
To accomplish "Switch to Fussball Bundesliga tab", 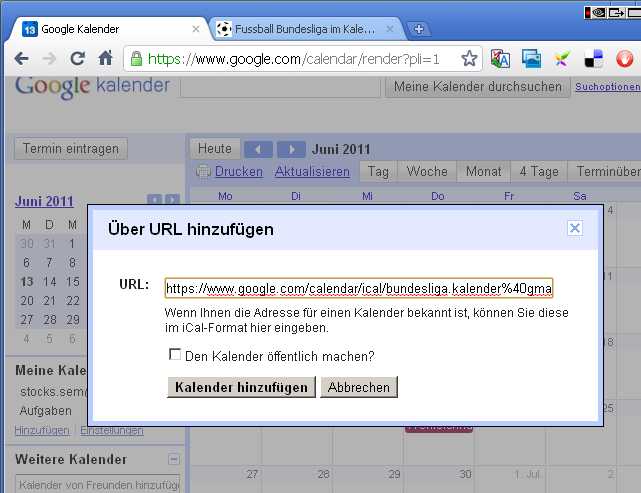I will 305,29.
